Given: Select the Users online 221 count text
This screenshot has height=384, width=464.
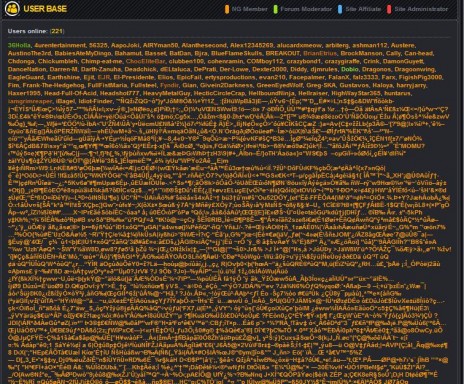Looking at the screenshot, I should (36, 31).
